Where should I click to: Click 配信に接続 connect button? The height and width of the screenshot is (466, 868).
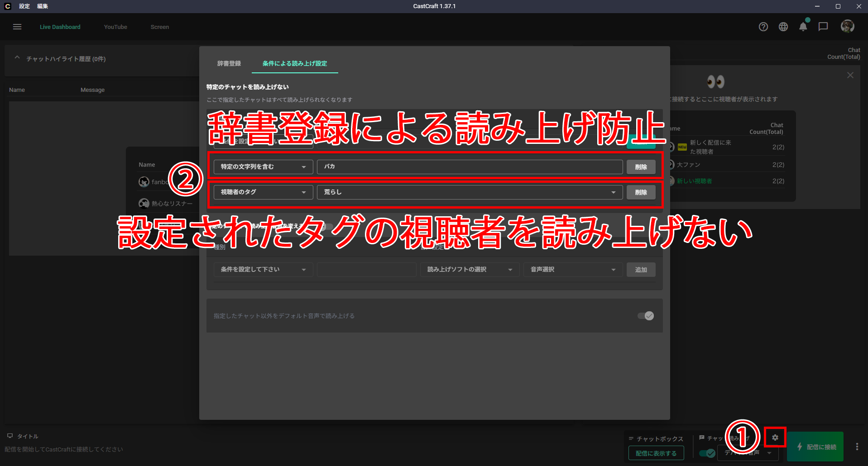[x=815, y=447]
